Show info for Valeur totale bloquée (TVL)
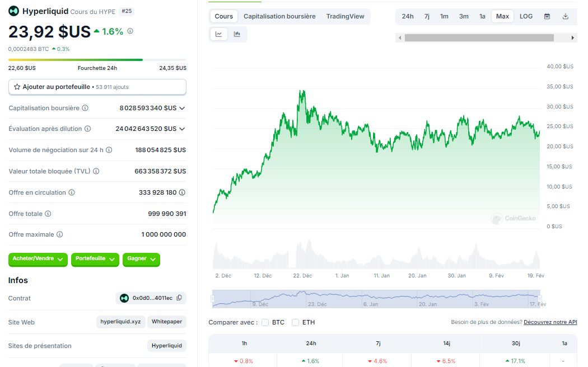 pyautogui.click(x=96, y=171)
